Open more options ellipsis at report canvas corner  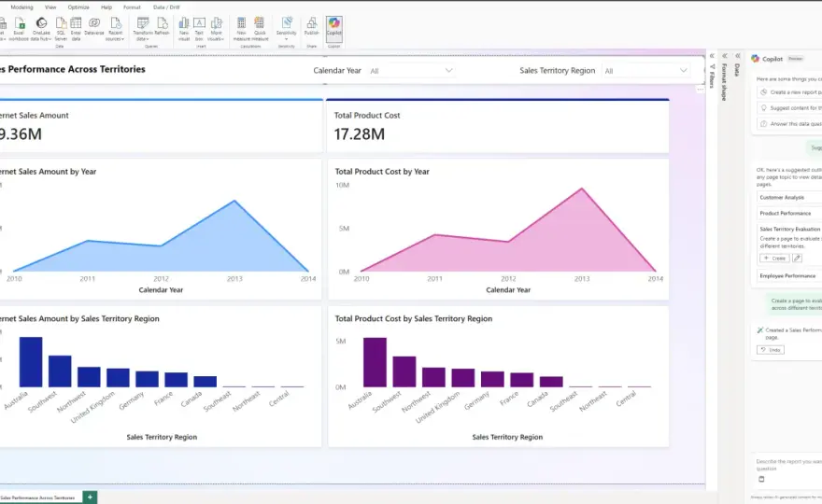700,90
